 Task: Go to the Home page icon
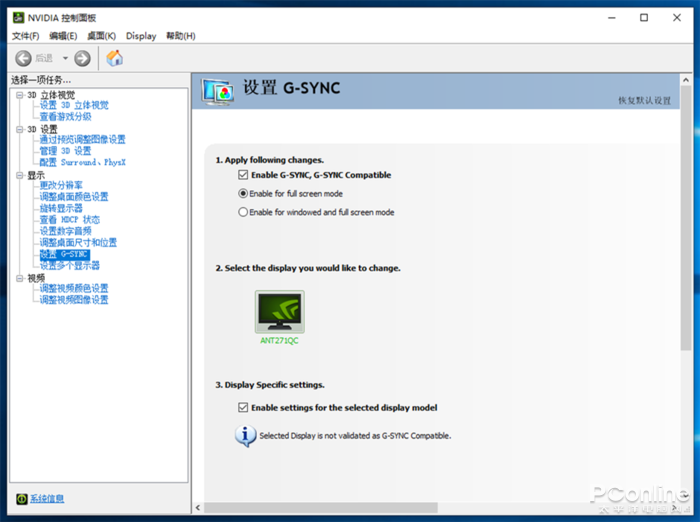coord(115,58)
